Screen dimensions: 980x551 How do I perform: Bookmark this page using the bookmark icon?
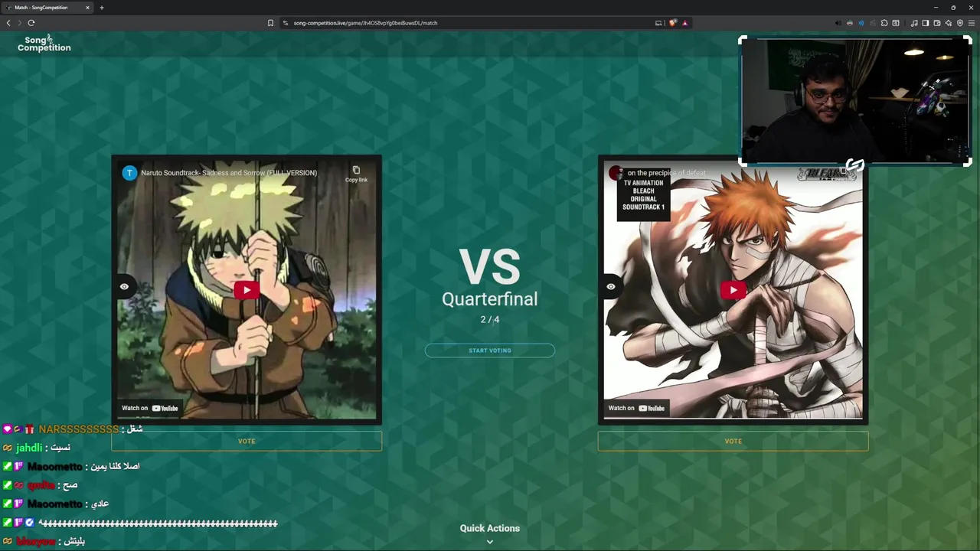click(x=270, y=23)
